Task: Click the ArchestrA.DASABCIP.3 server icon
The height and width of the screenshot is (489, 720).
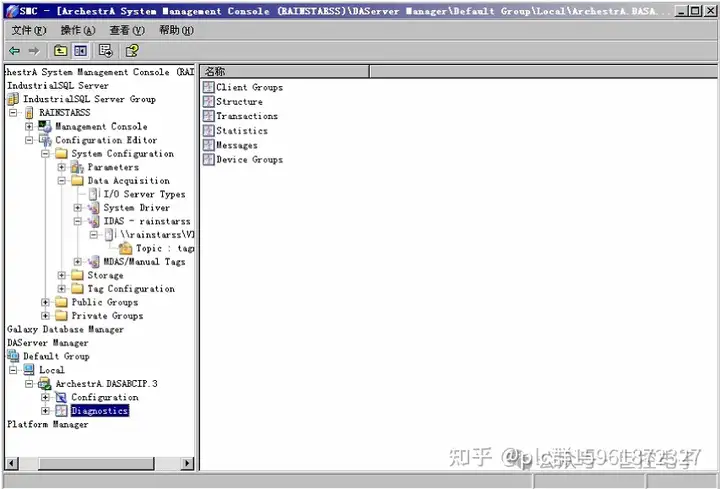Action: [45, 383]
